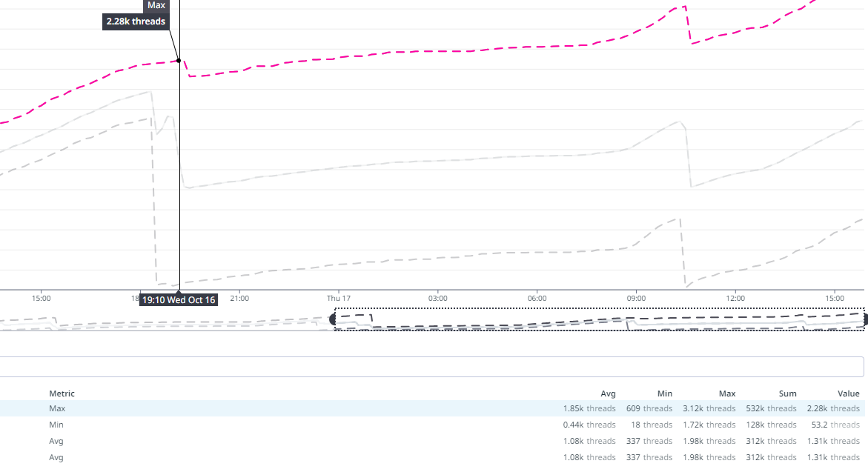This screenshot has height=475, width=868.
Task: Click the unselected left portion of the overview timeline
Action: coord(165,320)
